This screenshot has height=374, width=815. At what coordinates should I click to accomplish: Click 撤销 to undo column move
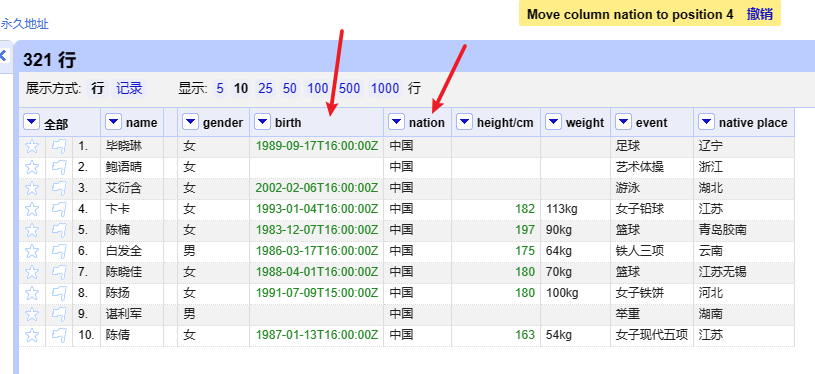(759, 14)
